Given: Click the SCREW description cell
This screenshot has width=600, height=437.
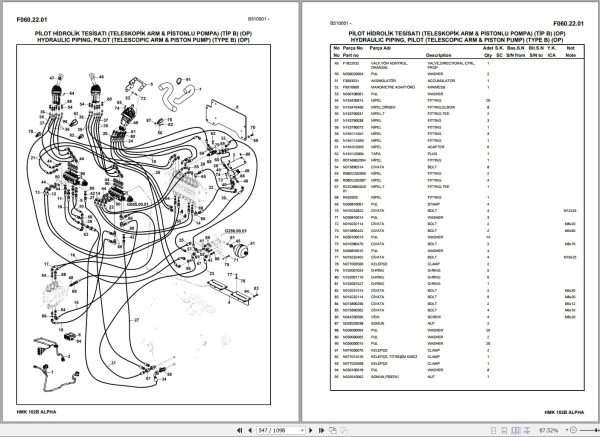Looking at the screenshot, I should 434,317.
